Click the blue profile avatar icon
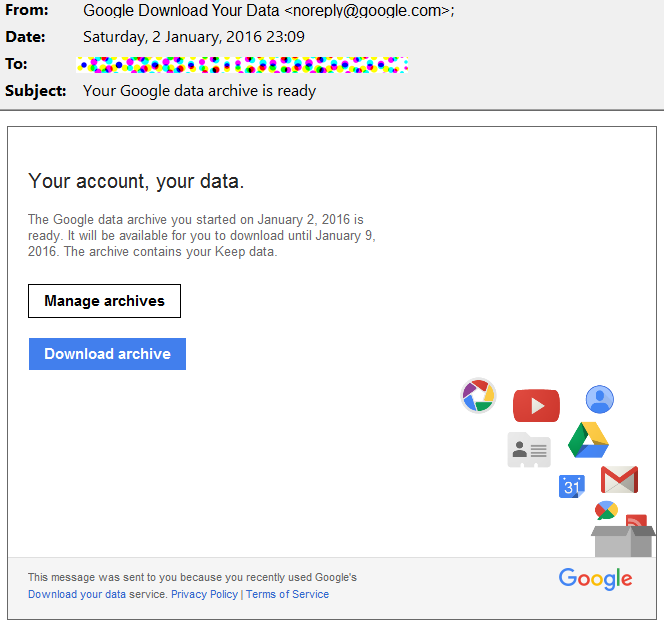This screenshot has height=627, width=664. pos(600,399)
